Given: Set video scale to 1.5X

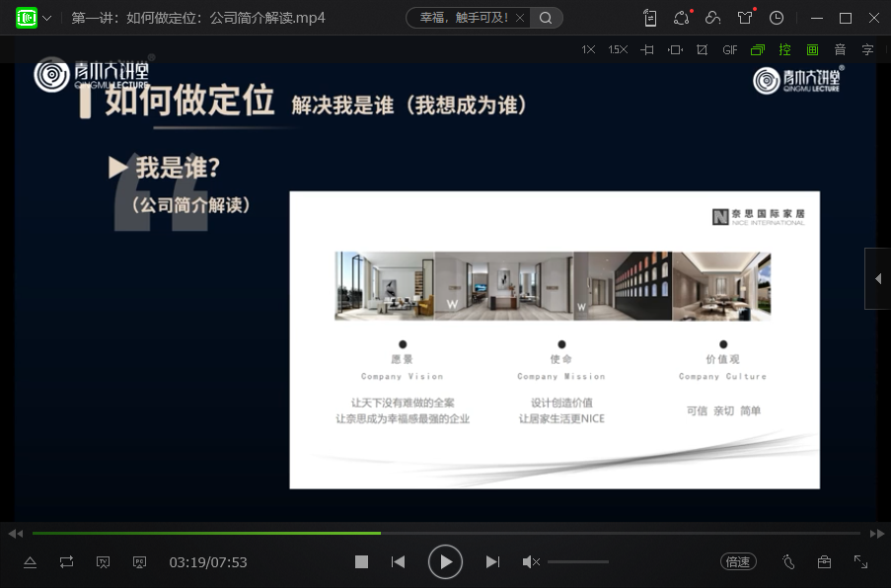Looking at the screenshot, I should (618, 50).
